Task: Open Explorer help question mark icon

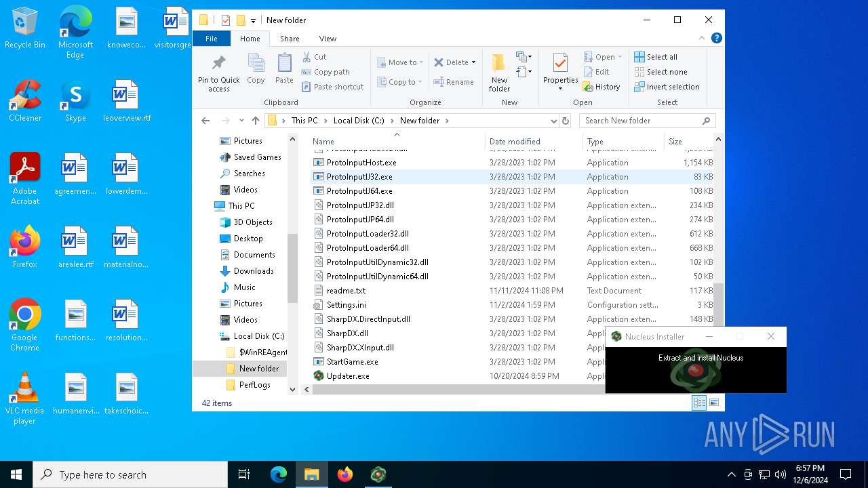Action: [x=716, y=38]
